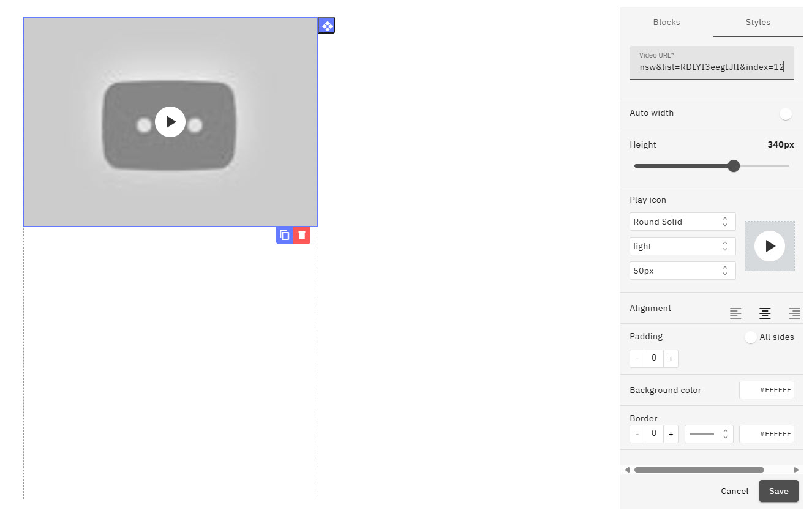Click the blue drag handle on the video block
Image resolution: width=812 pixels, height=513 pixels.
[x=326, y=25]
